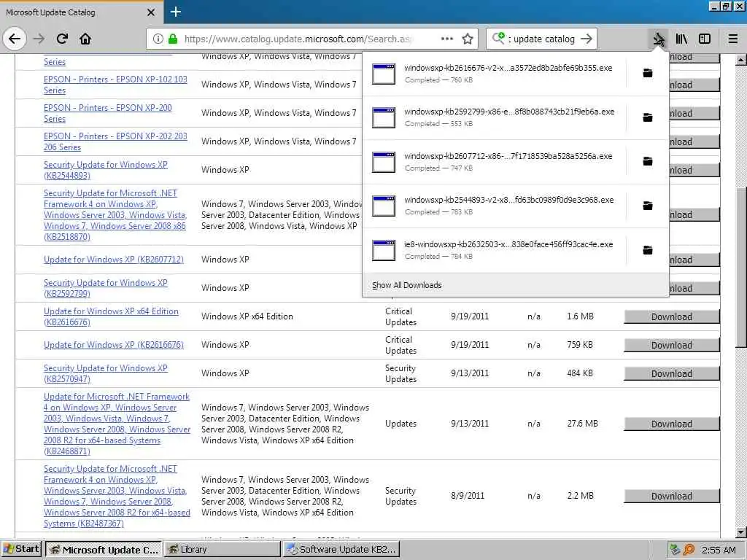Open Security Update for Windows XP KB2592799
Image resolution: width=747 pixels, height=560 pixels.
(105, 288)
